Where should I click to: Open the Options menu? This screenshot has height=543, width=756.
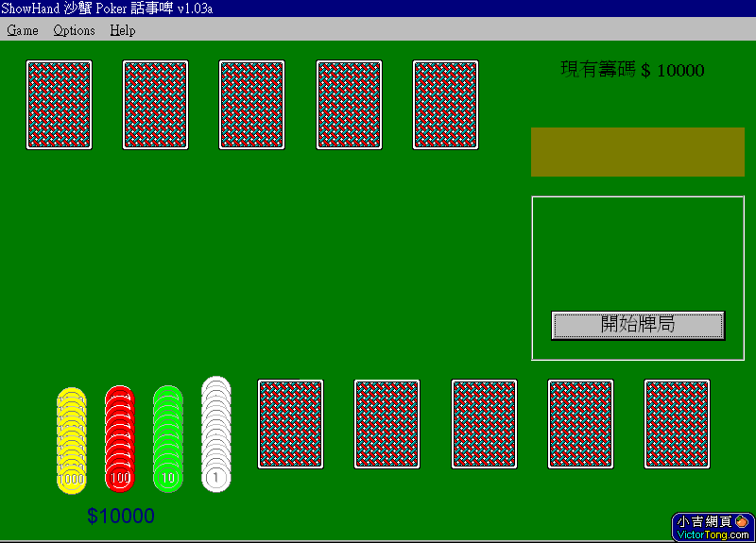click(x=74, y=30)
